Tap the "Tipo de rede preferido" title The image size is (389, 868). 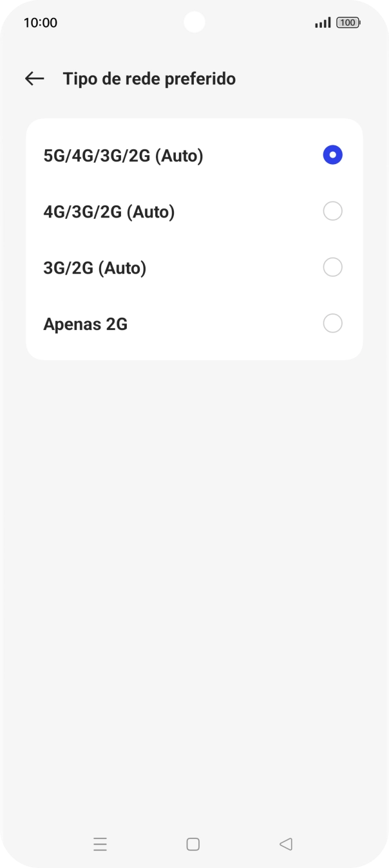[x=149, y=78]
